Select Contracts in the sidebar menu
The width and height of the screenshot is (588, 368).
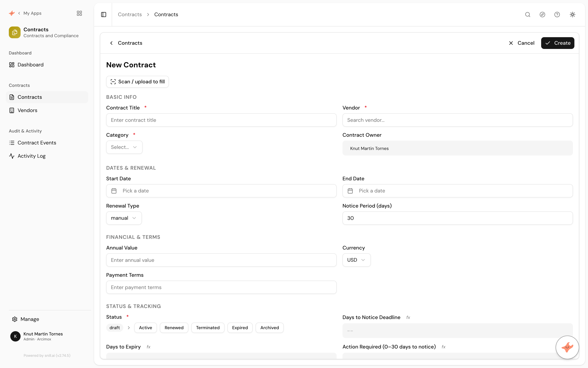47,97
